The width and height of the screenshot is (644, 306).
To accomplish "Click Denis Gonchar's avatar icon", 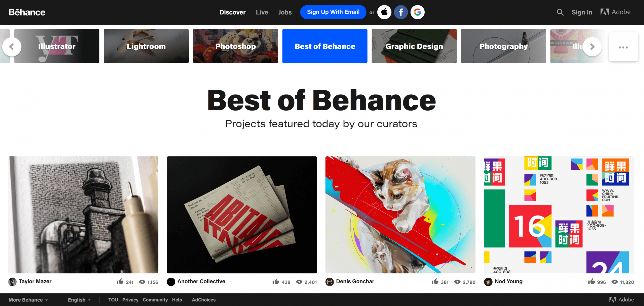I will click(330, 282).
